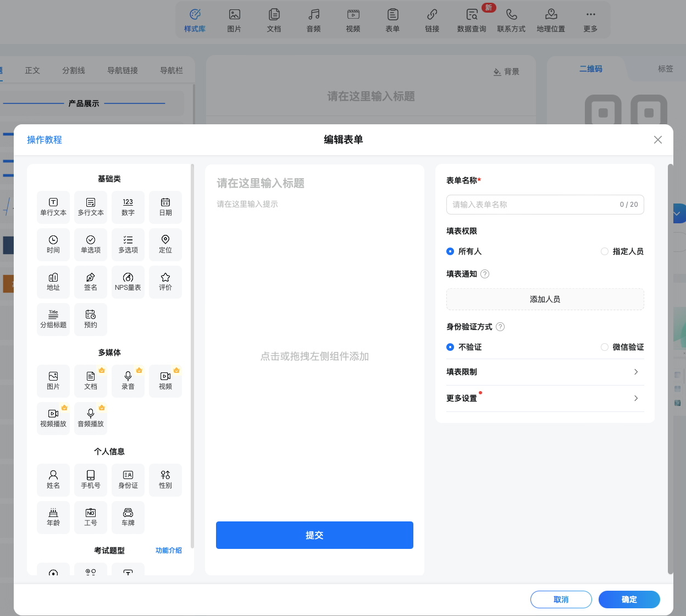Switch to 样式库 in top toolbar
Image resolution: width=686 pixels, height=616 pixels.
pyautogui.click(x=195, y=20)
